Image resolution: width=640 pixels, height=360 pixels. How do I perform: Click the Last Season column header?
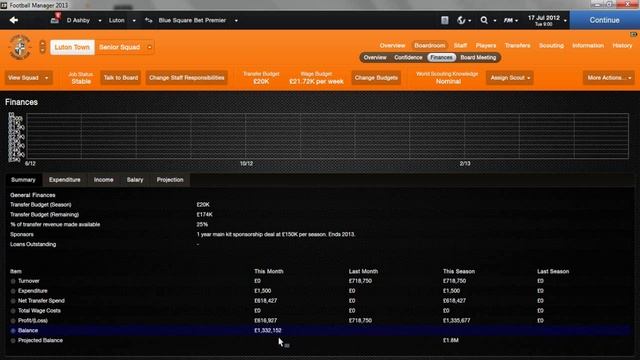(x=553, y=271)
